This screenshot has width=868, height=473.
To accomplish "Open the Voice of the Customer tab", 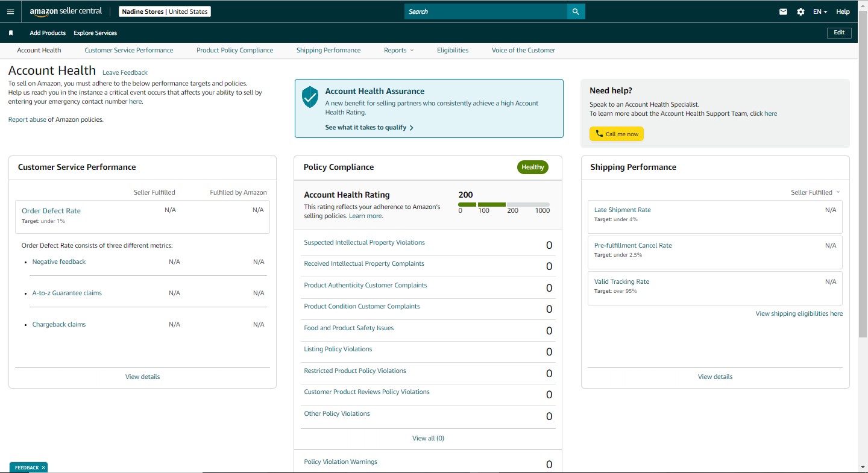I will (x=523, y=50).
